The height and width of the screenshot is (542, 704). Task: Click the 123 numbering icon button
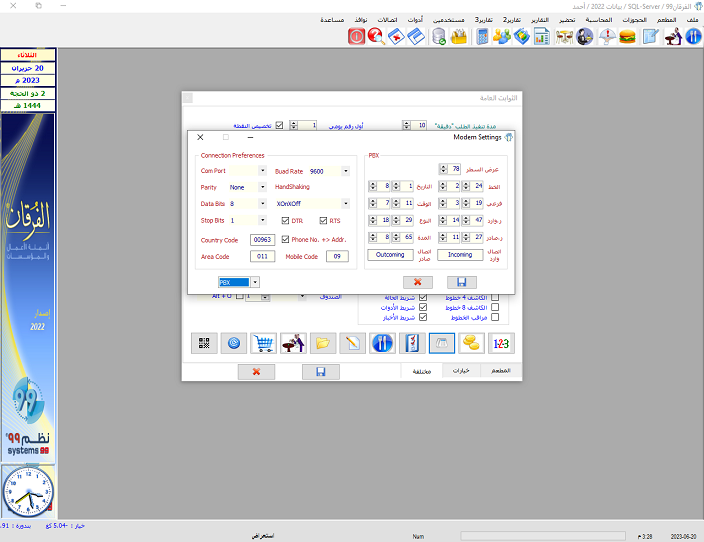coord(501,343)
